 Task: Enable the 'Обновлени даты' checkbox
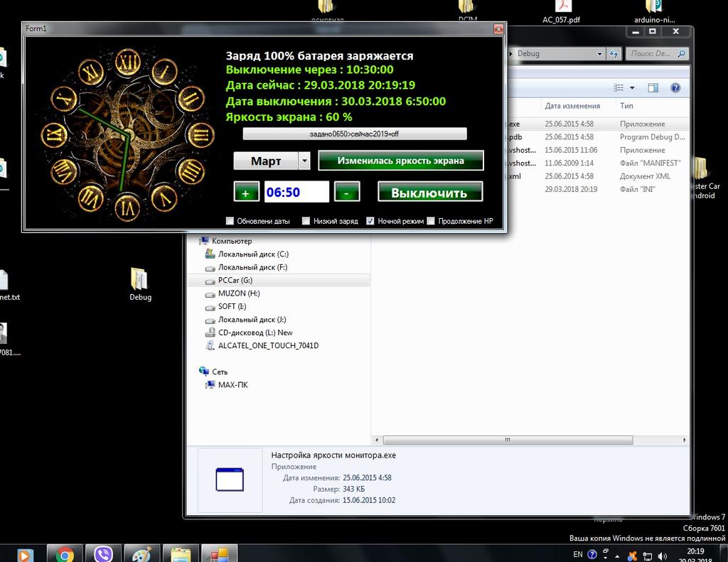point(230,221)
